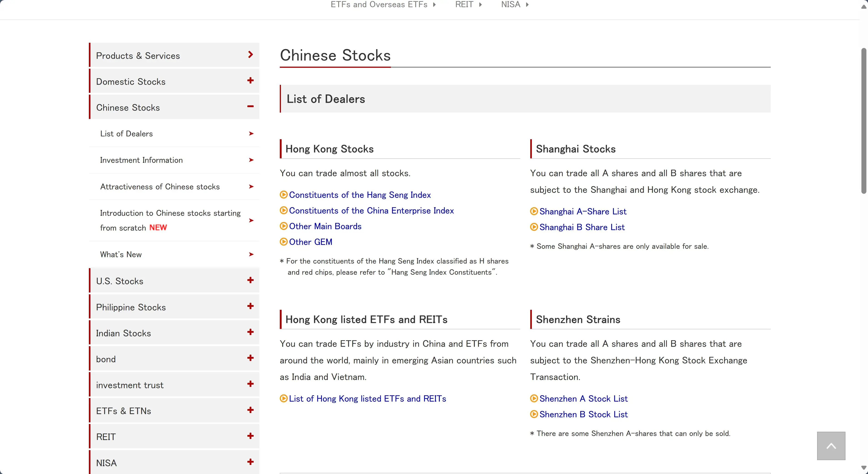Image resolution: width=868 pixels, height=474 pixels.
Task: Open Constituents of the China Enterprise Index
Action: tap(371, 211)
